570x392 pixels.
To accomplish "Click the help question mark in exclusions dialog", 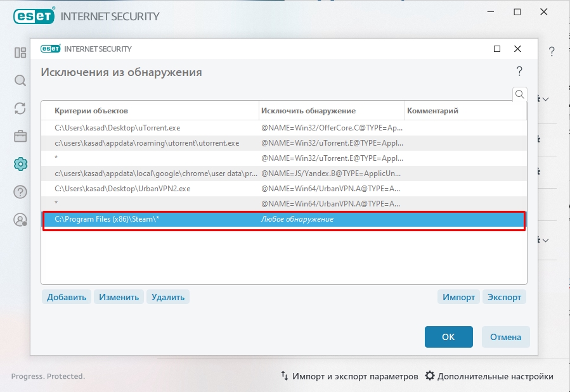I will tap(519, 71).
